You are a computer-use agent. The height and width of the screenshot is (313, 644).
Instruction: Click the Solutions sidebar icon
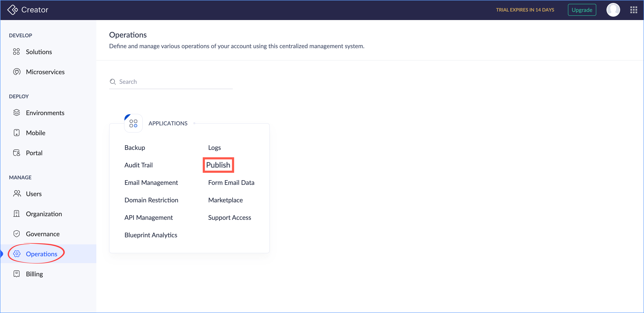[x=16, y=52]
